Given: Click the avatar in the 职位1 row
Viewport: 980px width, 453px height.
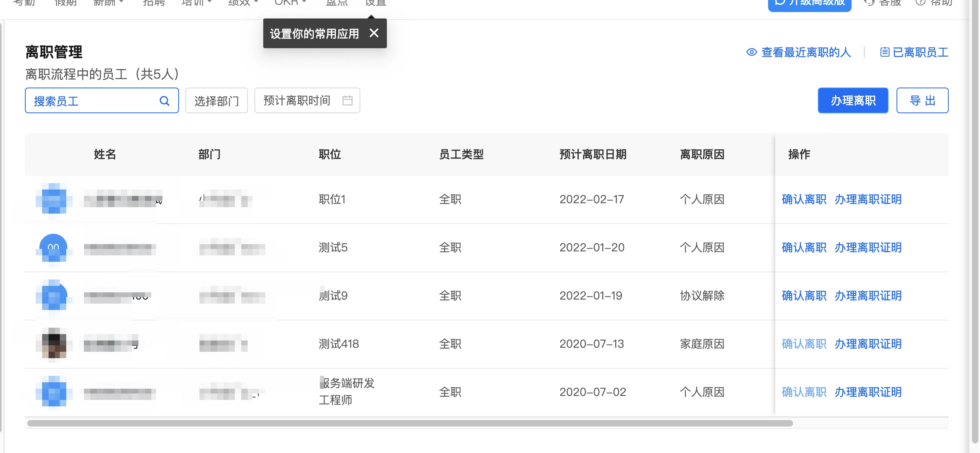Looking at the screenshot, I should (54, 199).
